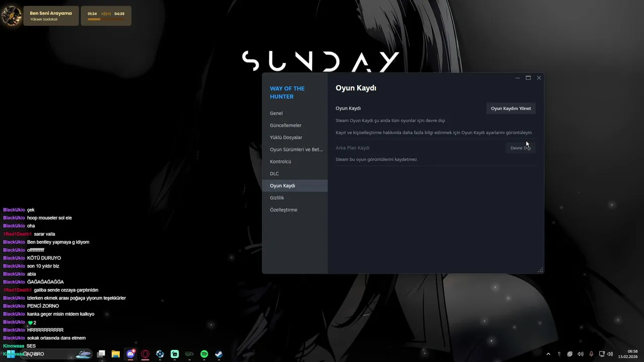Click the WAY OF THE HUNTER title

click(287, 93)
